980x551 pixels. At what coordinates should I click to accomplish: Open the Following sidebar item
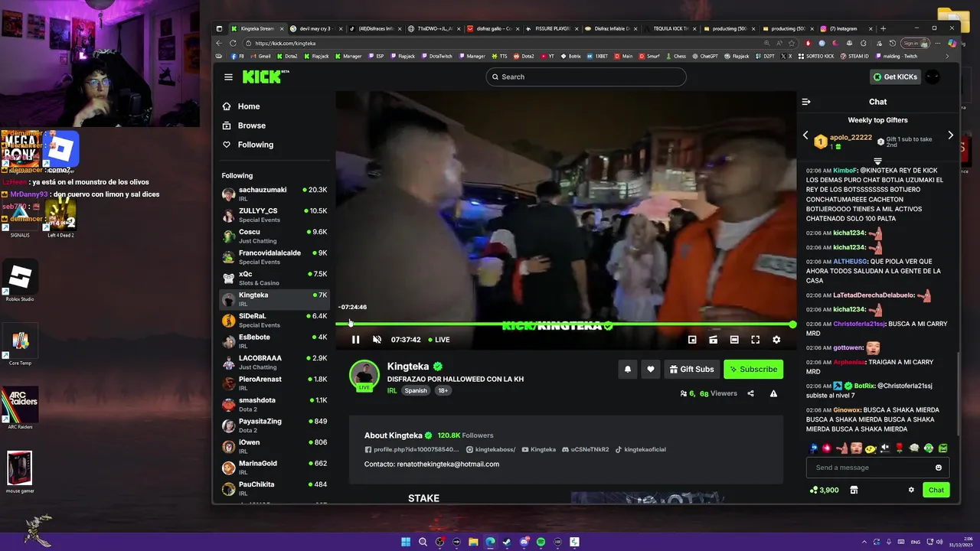pos(255,145)
